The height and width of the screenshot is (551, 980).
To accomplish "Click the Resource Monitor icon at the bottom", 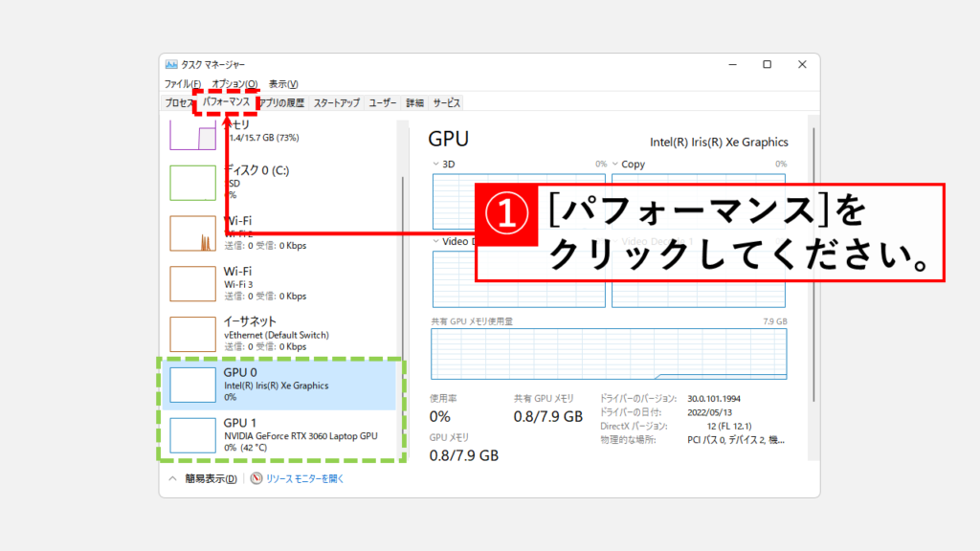I will tap(256, 478).
